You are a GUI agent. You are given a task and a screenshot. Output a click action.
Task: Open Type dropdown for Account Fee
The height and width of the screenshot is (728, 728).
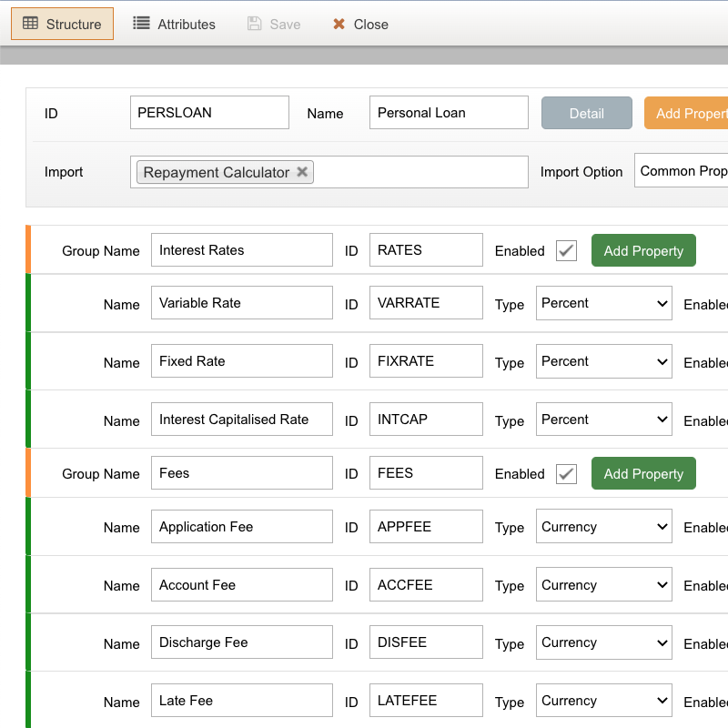604,584
